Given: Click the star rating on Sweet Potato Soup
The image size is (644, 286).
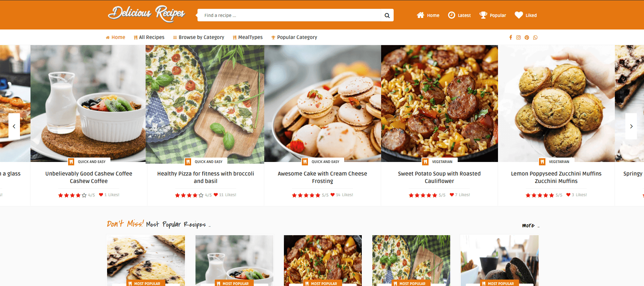Looking at the screenshot, I should point(423,195).
